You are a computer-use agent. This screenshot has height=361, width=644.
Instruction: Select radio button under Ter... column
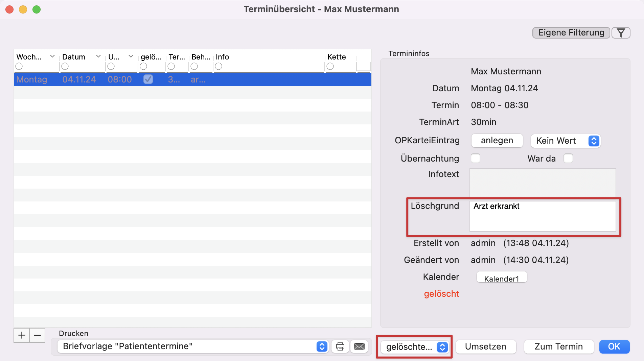coord(171,67)
